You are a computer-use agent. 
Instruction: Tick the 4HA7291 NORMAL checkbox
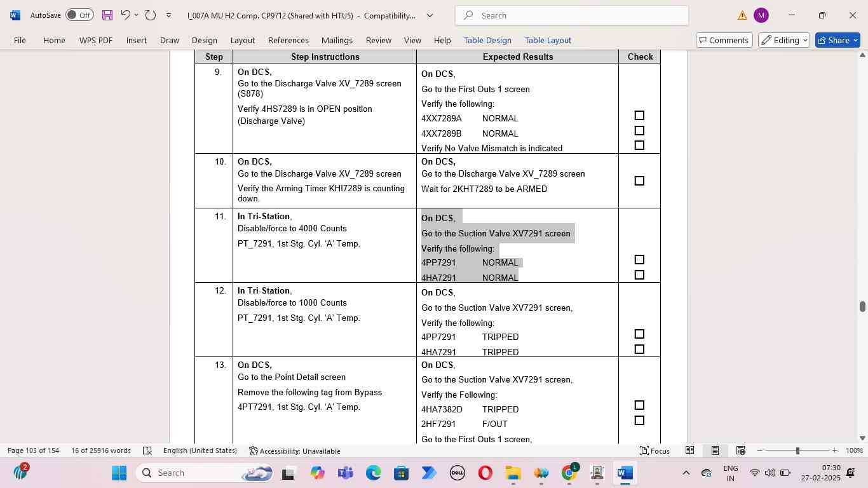tap(639, 275)
